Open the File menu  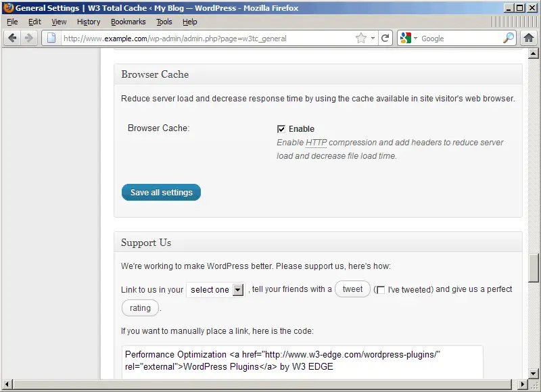12,22
